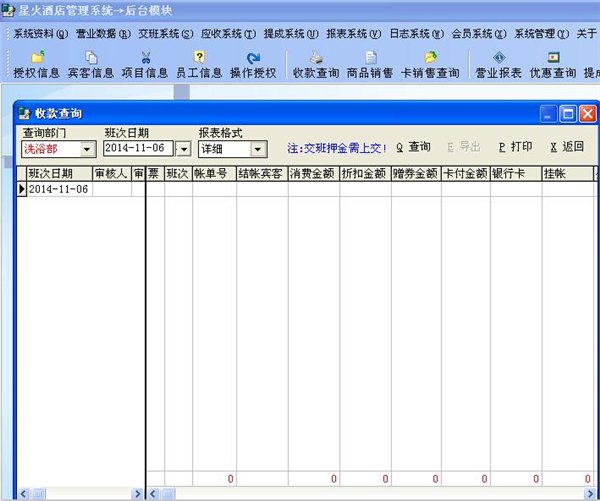
Task: Click the 注:交班押金需上交 note text
Action: pos(337,148)
